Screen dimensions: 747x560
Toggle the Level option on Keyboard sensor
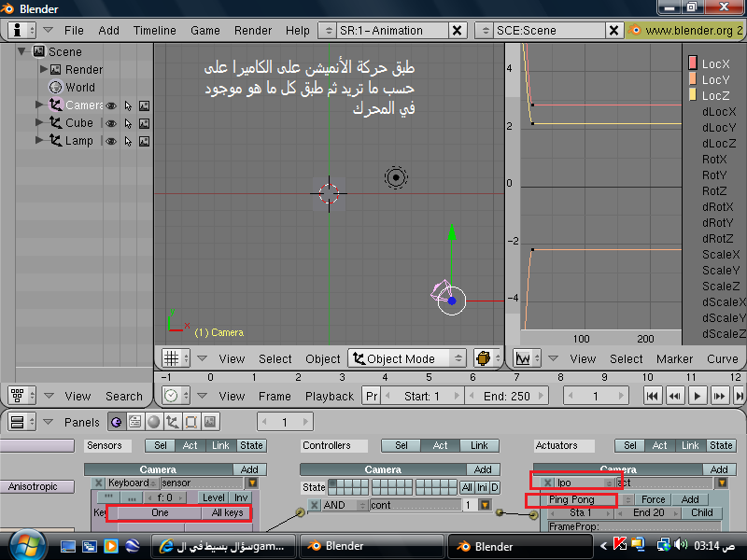click(214, 497)
